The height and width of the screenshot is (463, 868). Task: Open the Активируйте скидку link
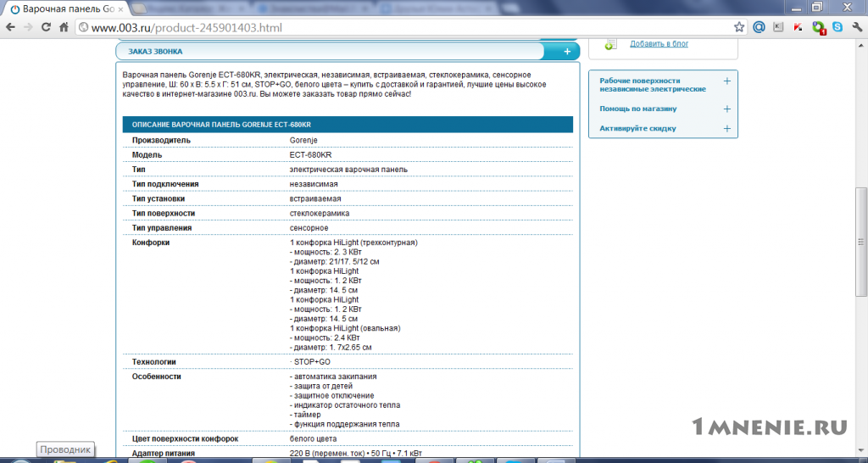[637, 129]
